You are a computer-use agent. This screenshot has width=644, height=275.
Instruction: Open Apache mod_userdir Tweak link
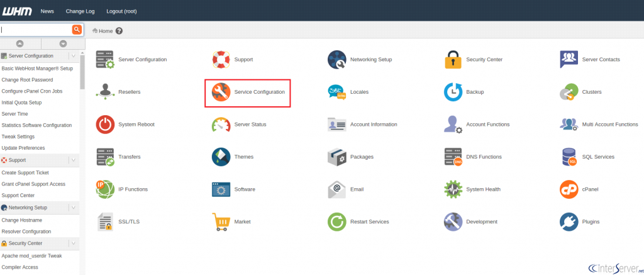[31, 255]
